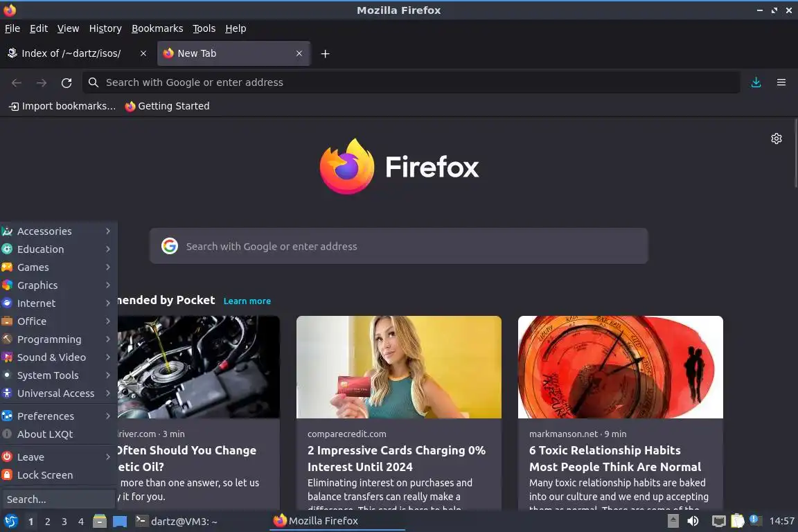Click the forward navigation arrow
Screen dimensions: 798x532
click(x=42, y=83)
